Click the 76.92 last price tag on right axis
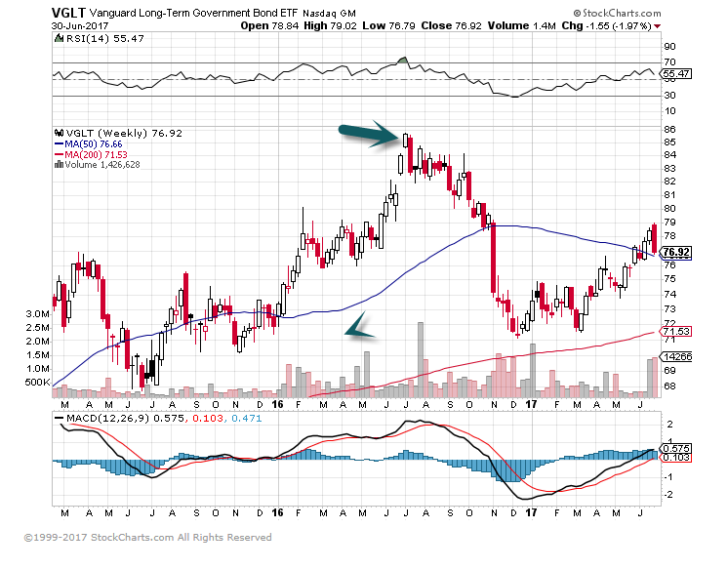Screen dimensions: 728x569 tap(676, 252)
